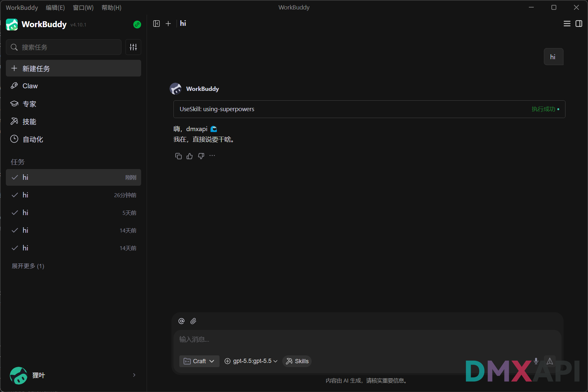The image size is (588, 392).
Task: Click the search magnifier icon
Action: 14,47
